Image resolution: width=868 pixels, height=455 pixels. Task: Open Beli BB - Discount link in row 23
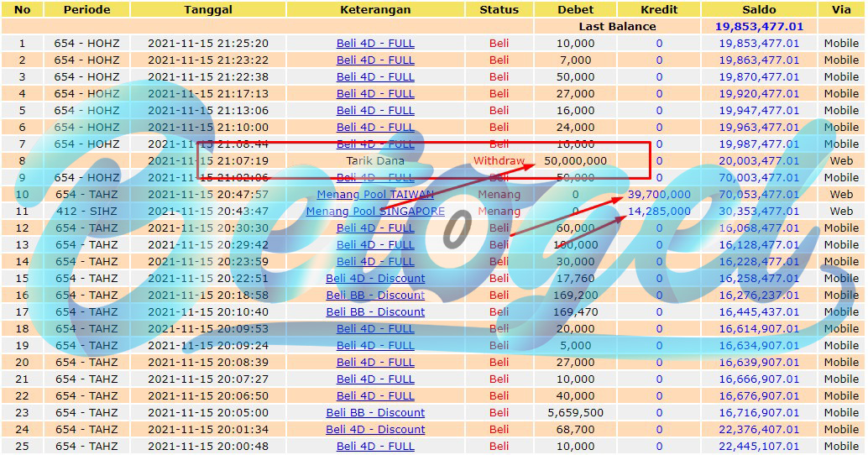point(375,412)
